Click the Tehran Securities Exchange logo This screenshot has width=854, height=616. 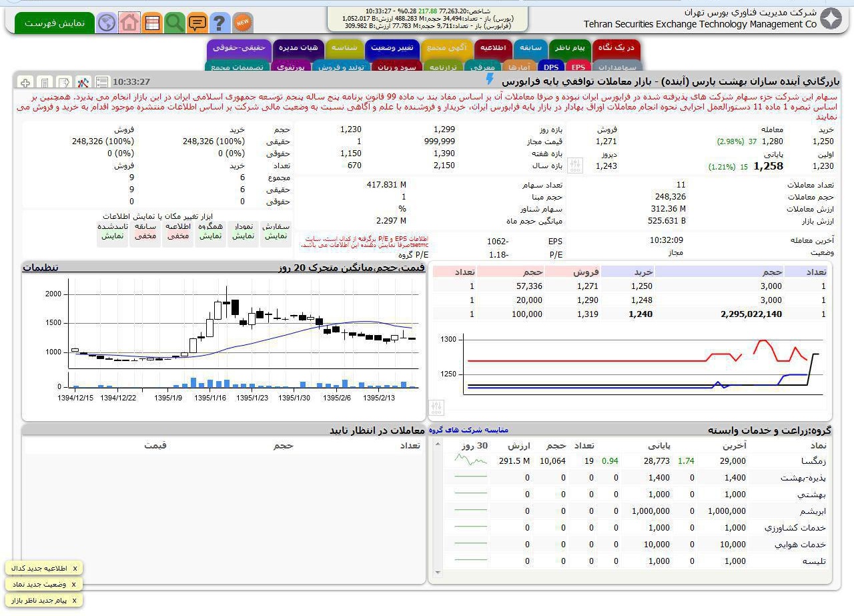831,19
